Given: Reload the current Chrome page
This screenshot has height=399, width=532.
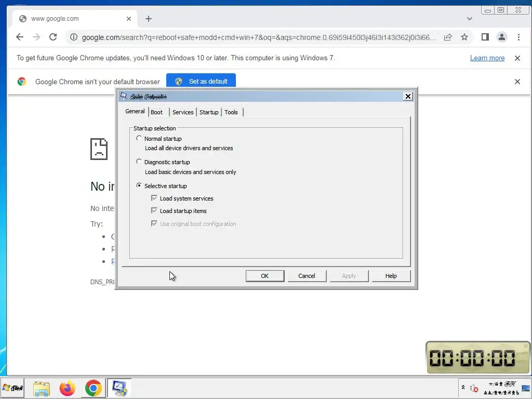Looking at the screenshot, I should pyautogui.click(x=53, y=37).
